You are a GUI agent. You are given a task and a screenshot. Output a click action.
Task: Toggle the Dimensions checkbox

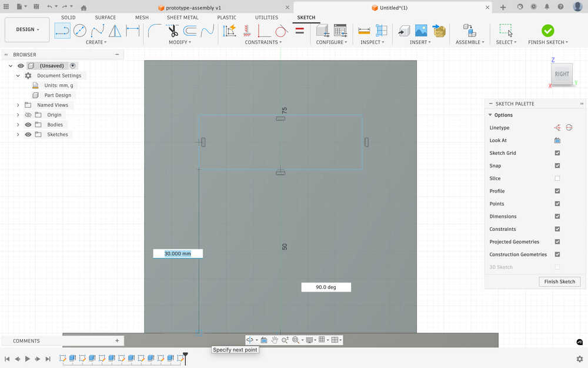tap(557, 216)
